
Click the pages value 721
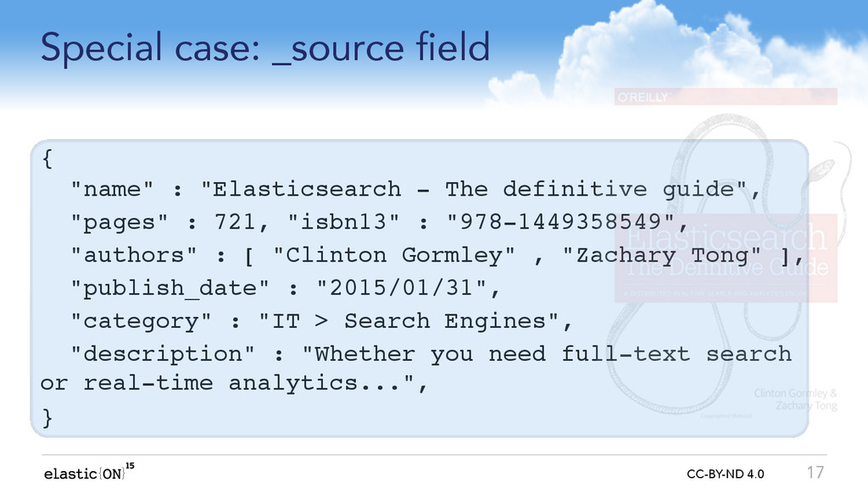tap(234, 223)
